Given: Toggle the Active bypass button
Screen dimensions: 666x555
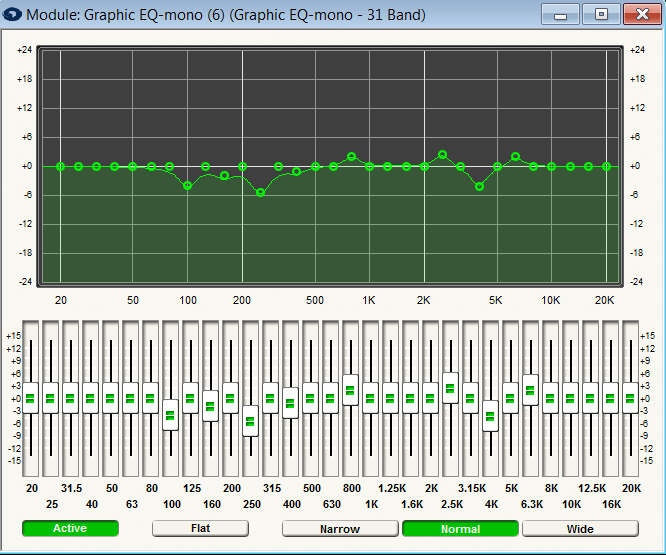Looking at the screenshot, I should (x=70, y=528).
